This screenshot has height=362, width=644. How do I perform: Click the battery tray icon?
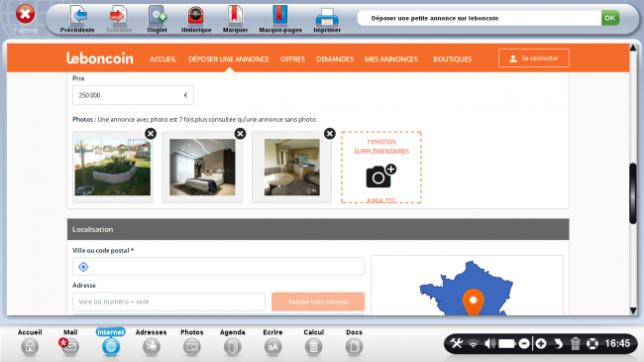pos(507,343)
